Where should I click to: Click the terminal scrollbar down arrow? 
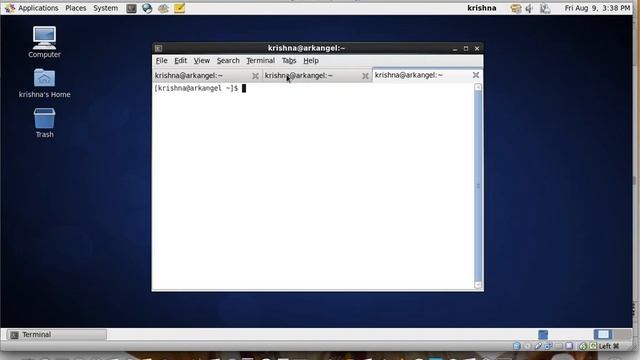[478, 284]
